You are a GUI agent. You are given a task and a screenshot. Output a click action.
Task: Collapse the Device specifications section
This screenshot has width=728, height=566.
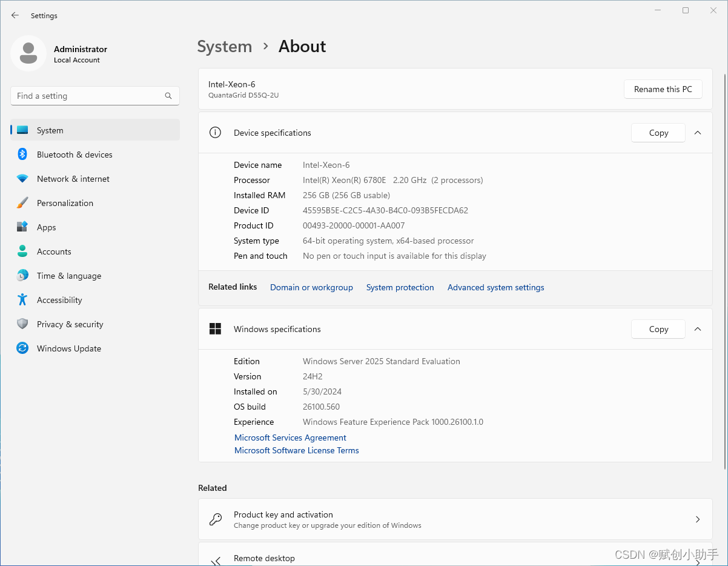(698, 133)
